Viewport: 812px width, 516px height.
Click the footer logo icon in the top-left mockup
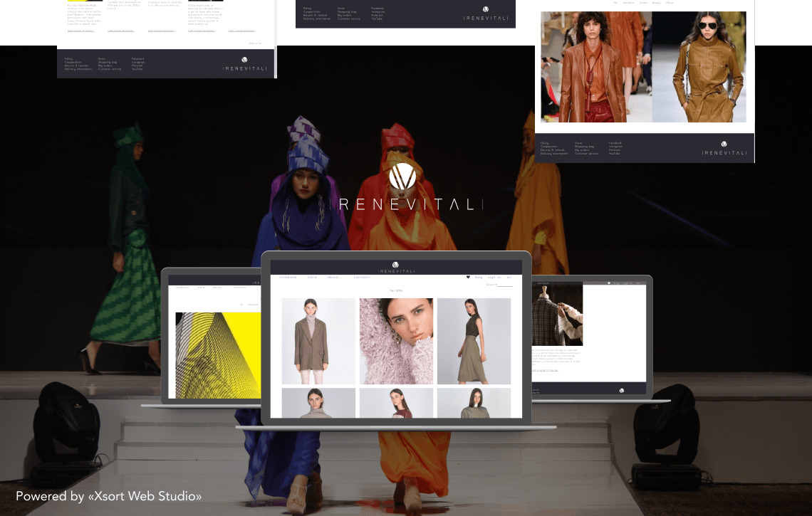click(x=244, y=60)
